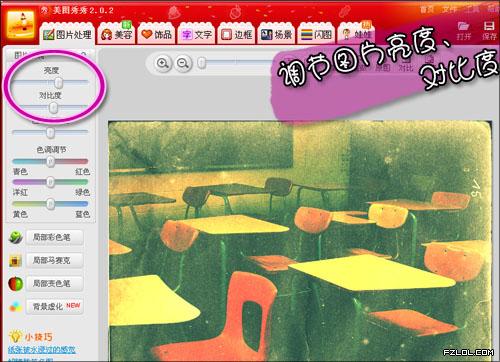Click the 青色 label
The height and width of the screenshot is (362, 500).
(20, 172)
